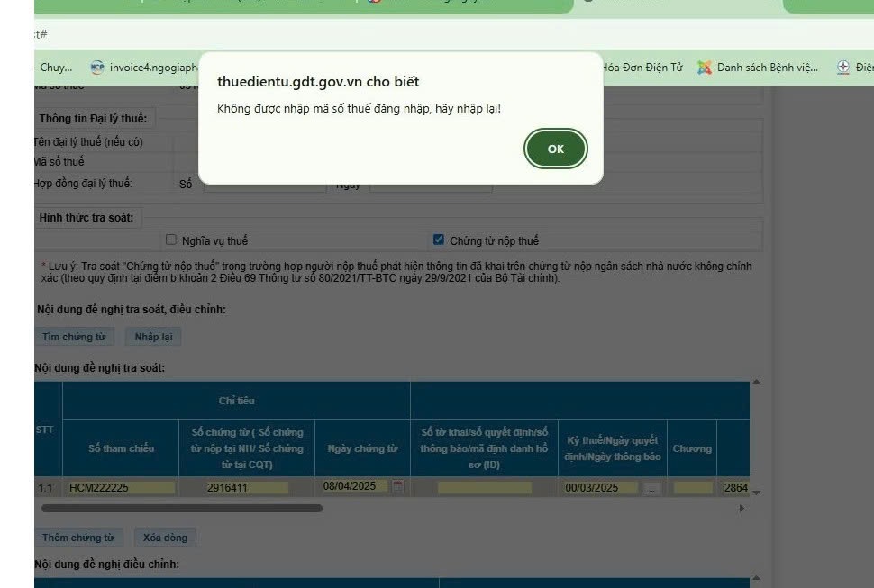Click OK in the alert dialog
The width and height of the screenshot is (874, 588).
point(555,149)
